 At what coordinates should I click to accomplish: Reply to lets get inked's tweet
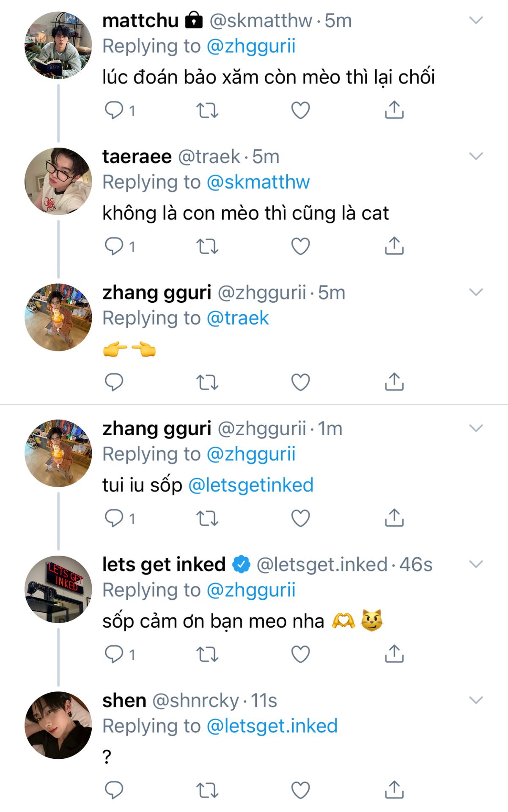114,654
